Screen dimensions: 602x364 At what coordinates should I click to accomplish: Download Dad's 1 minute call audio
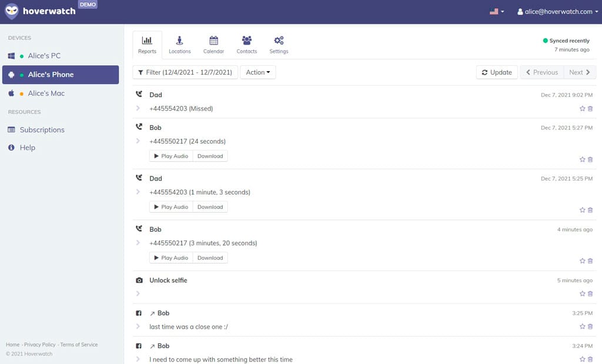(210, 207)
